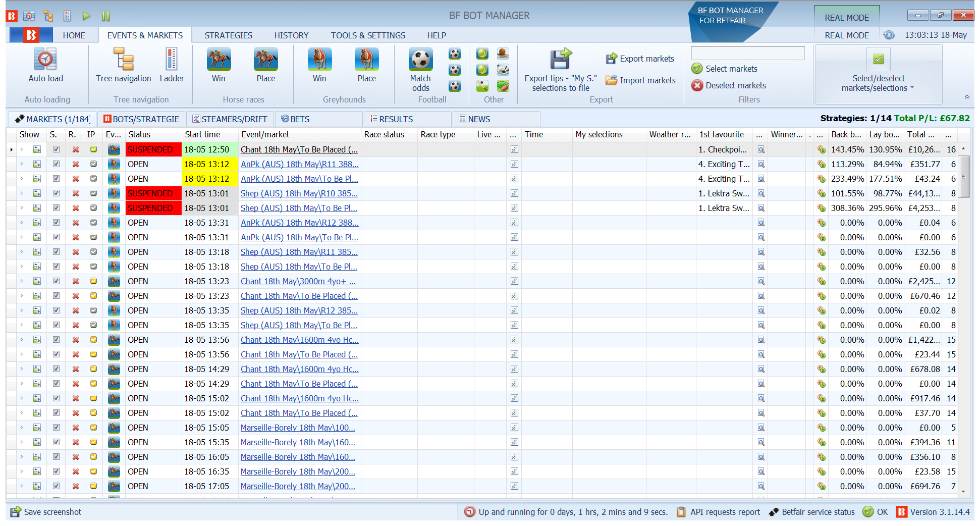
Task: Open Chant 18th May\3000m 4yo+ link
Action: point(298,281)
